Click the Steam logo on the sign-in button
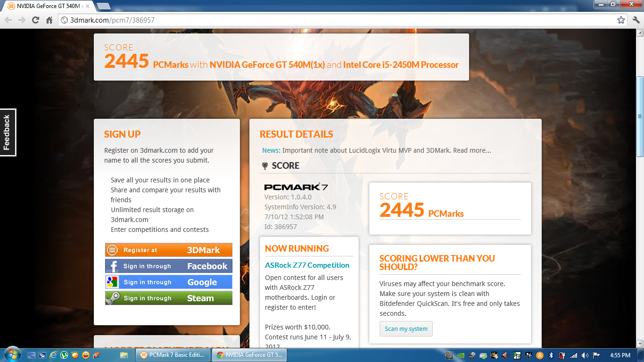The image size is (644, 362). point(113,298)
